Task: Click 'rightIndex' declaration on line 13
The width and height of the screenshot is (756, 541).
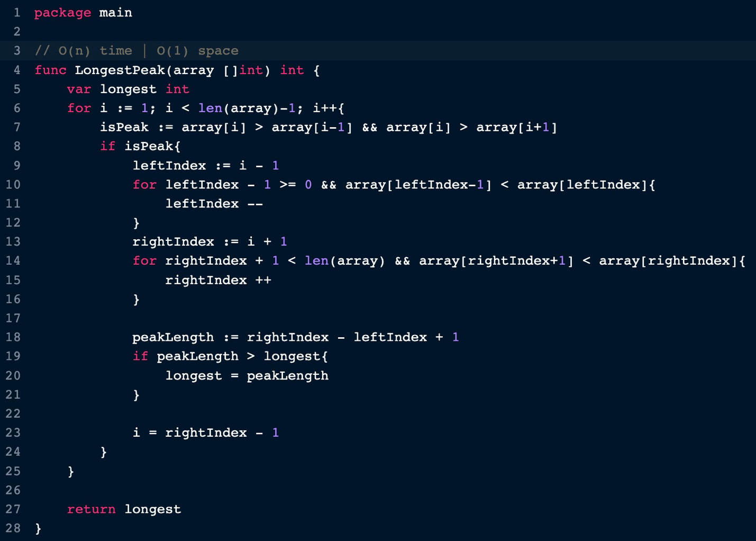Action: (x=173, y=242)
